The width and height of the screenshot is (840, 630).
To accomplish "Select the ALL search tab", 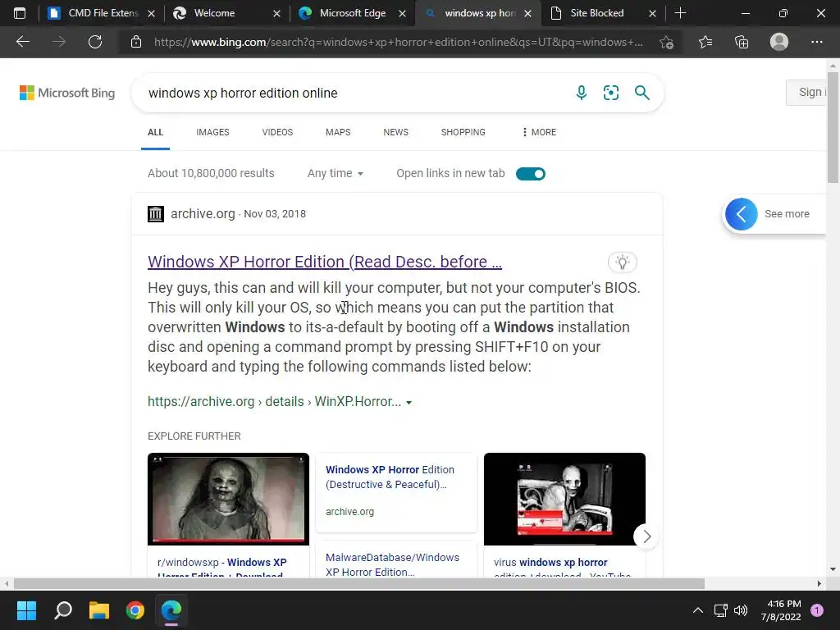I will coord(155,132).
